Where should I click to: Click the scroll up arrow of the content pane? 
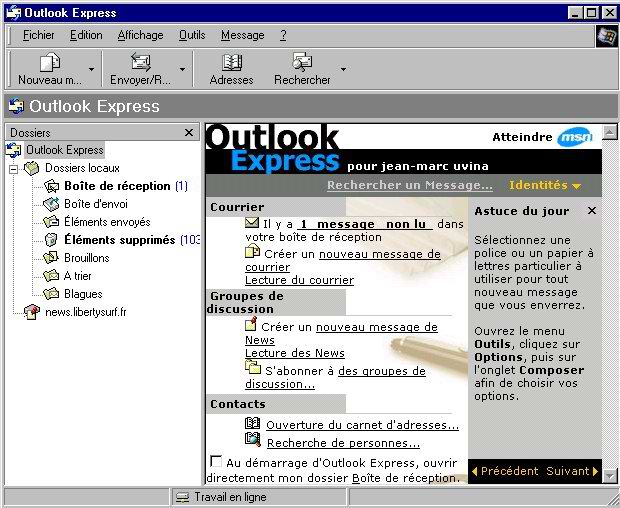pos(610,132)
